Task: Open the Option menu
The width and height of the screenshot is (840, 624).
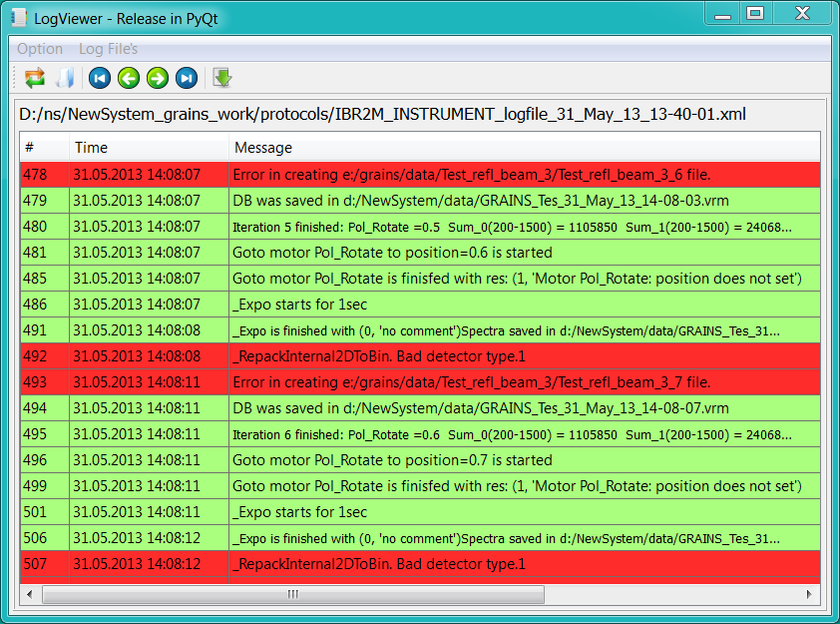Action: click(40, 49)
